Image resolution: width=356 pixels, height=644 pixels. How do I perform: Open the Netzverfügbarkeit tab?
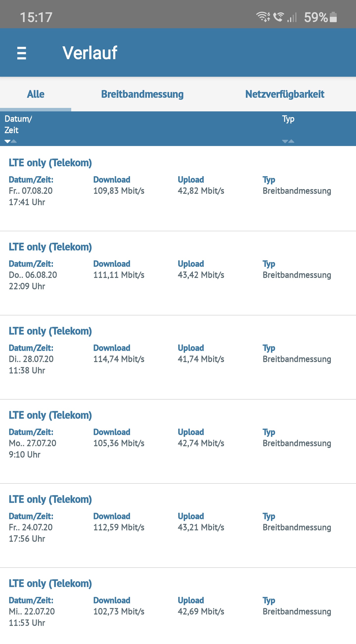285,94
